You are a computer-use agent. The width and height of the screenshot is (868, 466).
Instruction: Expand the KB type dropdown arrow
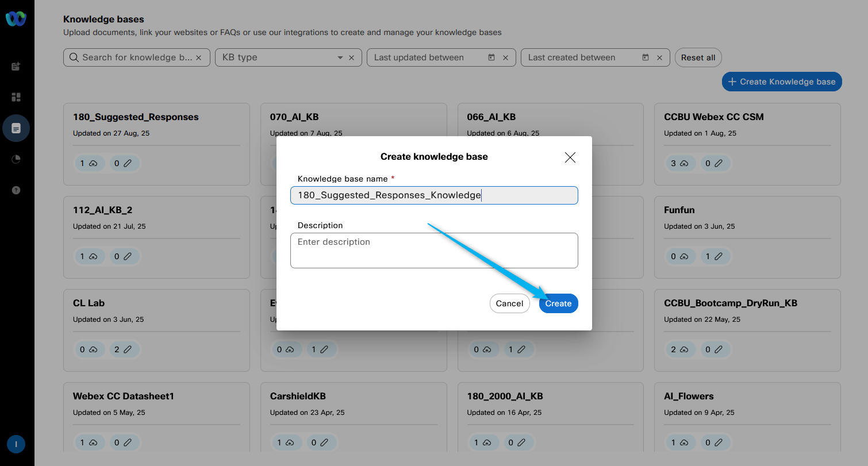[340, 57]
